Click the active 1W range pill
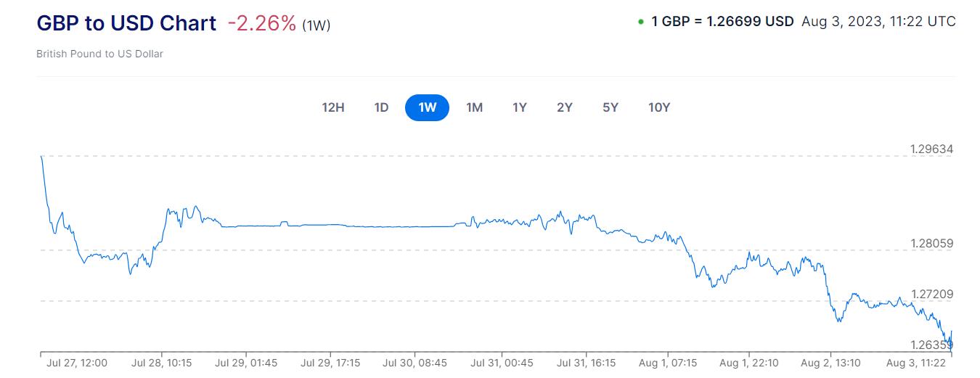Image resolution: width=980 pixels, height=378 pixels. [427, 107]
